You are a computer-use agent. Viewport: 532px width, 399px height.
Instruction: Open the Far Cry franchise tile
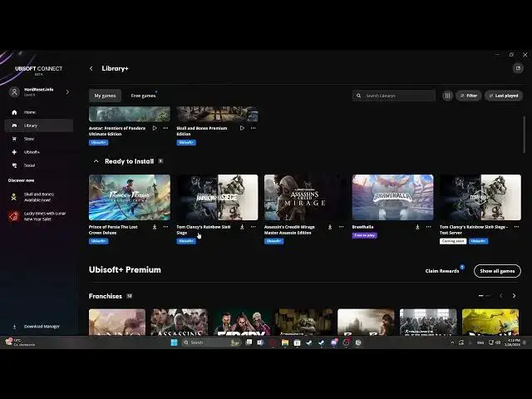click(x=241, y=322)
